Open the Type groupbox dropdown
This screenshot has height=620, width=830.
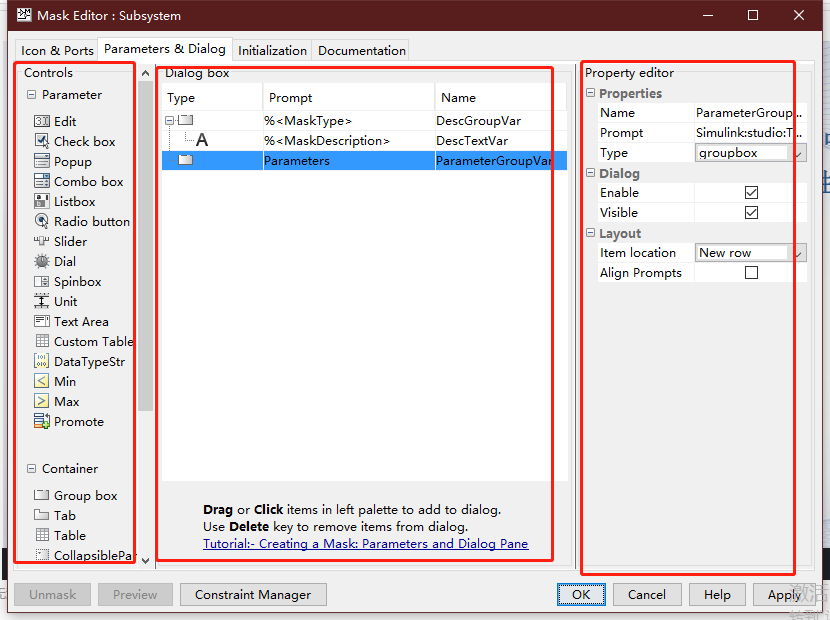(x=751, y=153)
